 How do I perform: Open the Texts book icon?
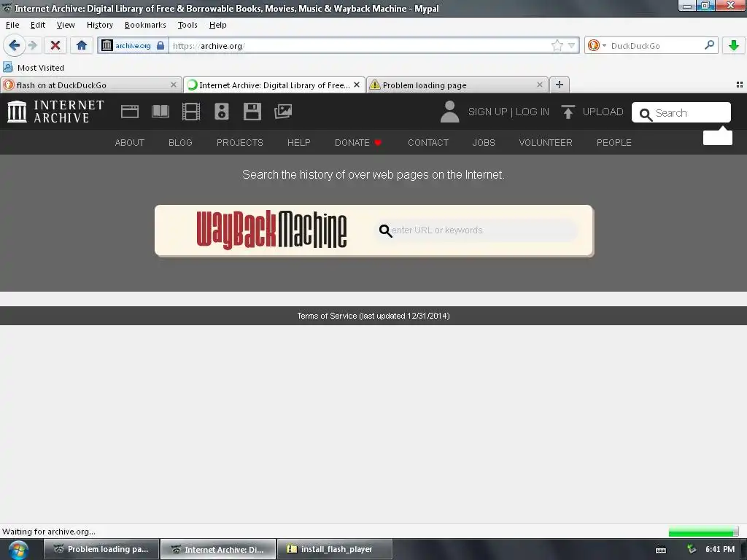coord(160,112)
